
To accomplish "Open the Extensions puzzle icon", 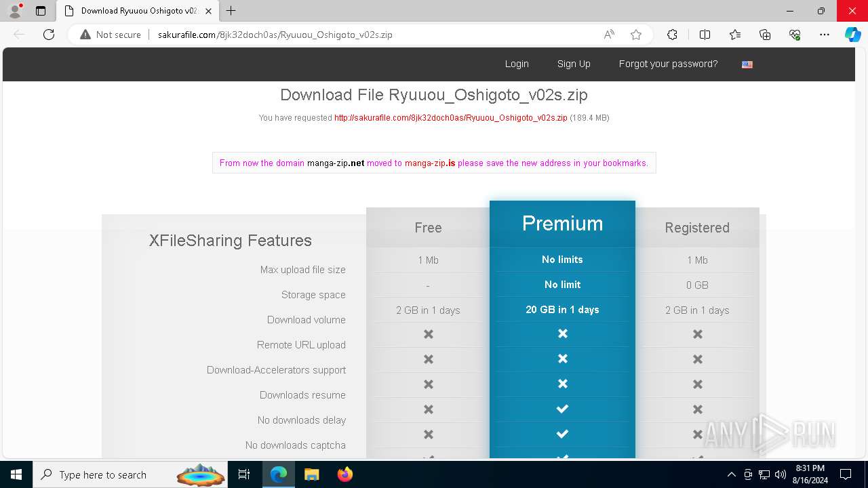I will (x=672, y=35).
